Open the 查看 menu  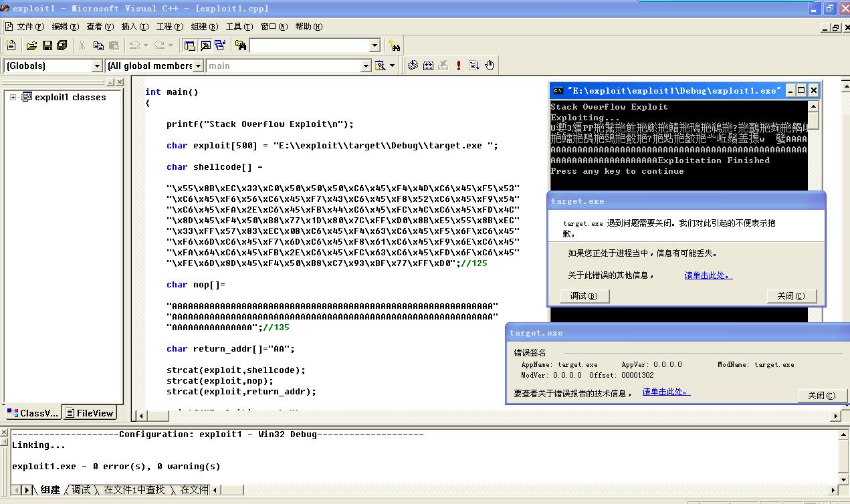coord(100,27)
